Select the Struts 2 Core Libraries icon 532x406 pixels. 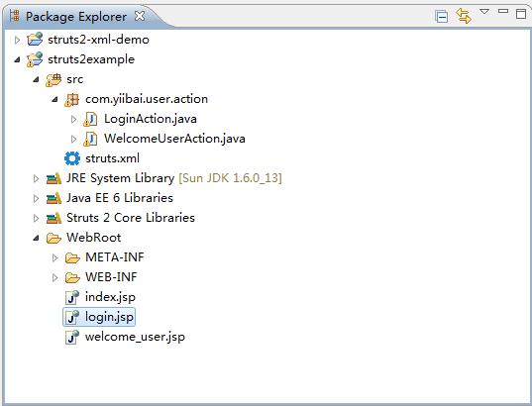pyautogui.click(x=53, y=218)
